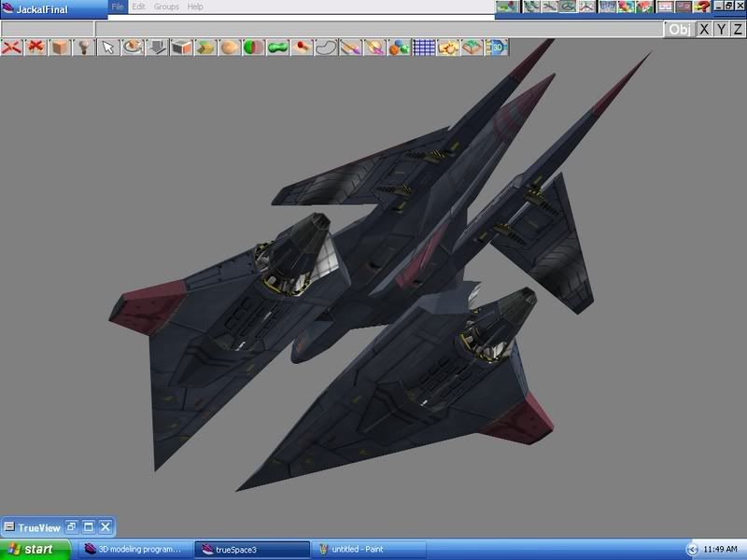Click the orange sun starburst tool

pyautogui.click(x=448, y=48)
